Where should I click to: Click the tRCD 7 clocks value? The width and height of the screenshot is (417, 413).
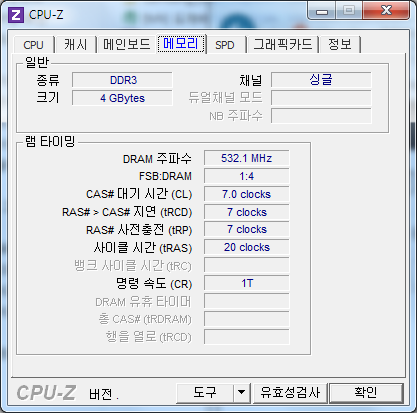point(247,212)
